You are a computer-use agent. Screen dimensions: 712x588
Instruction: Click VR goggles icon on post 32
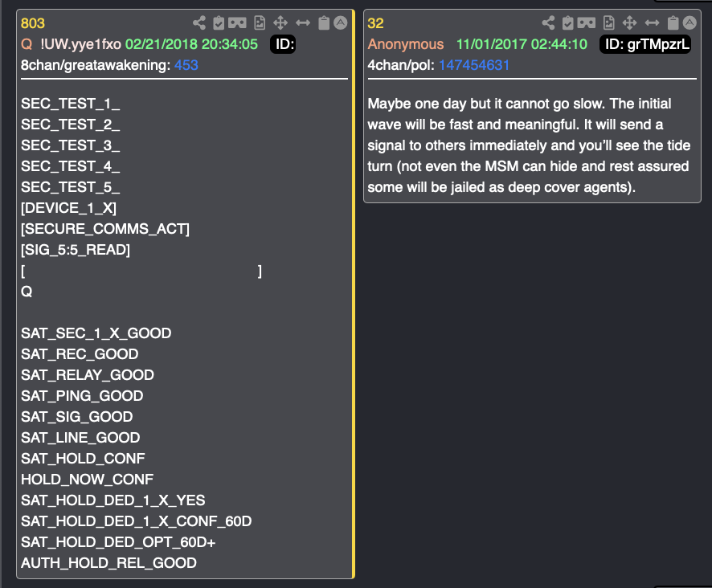tap(586, 22)
